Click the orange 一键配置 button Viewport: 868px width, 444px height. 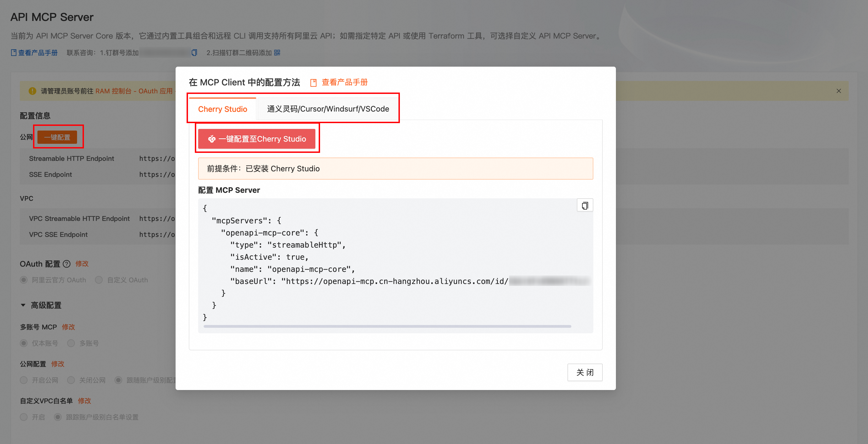[x=57, y=137]
